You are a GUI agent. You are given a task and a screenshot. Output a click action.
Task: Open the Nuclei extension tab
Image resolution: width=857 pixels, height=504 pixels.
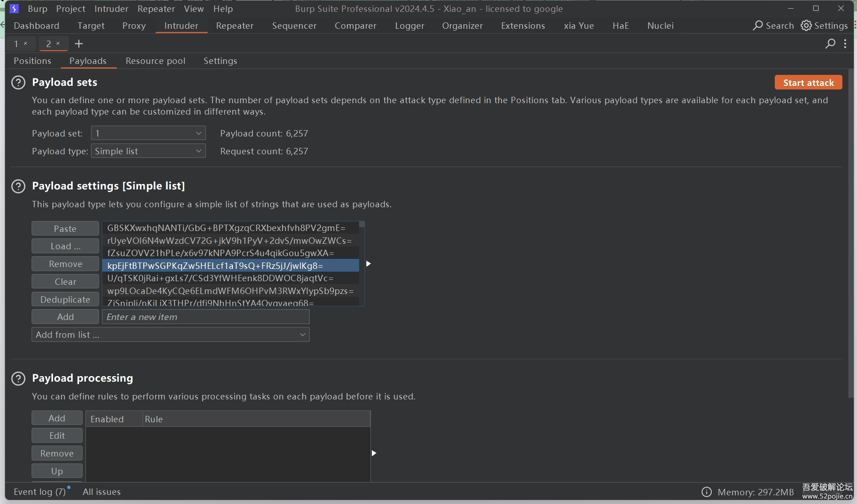pyautogui.click(x=661, y=26)
